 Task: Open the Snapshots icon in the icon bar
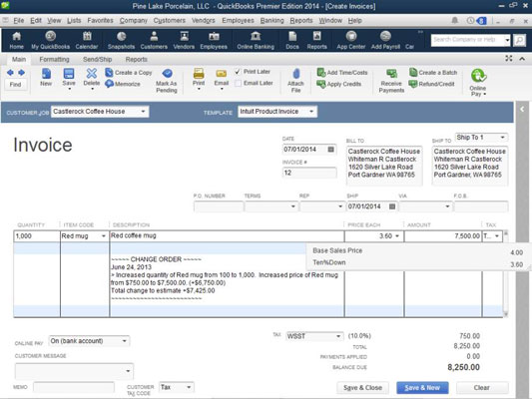pos(121,36)
